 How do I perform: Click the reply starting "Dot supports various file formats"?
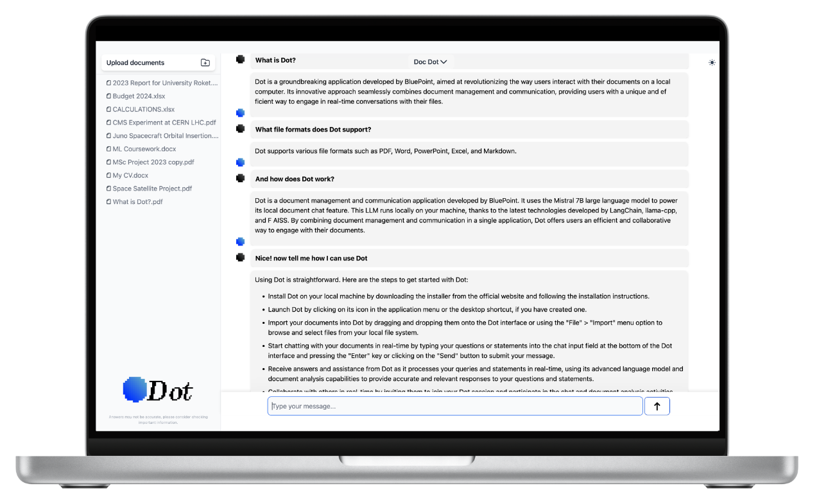pos(469,153)
